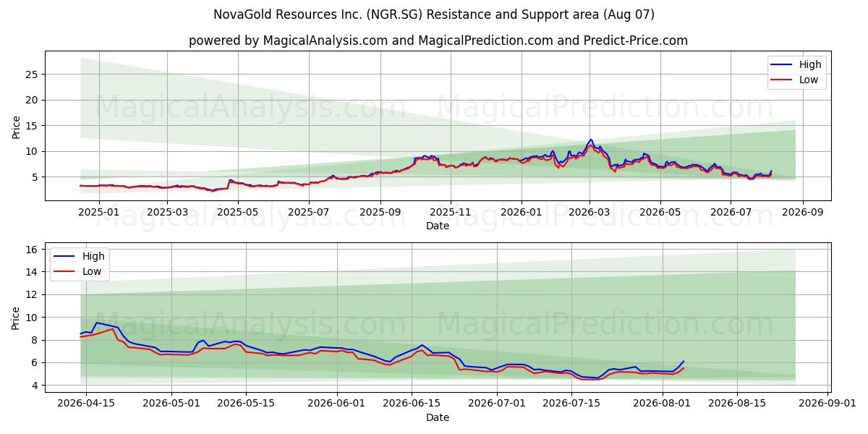Click the 'Date' axis title under the bottom chart
Screen dimensions: 868x434
click(438, 417)
